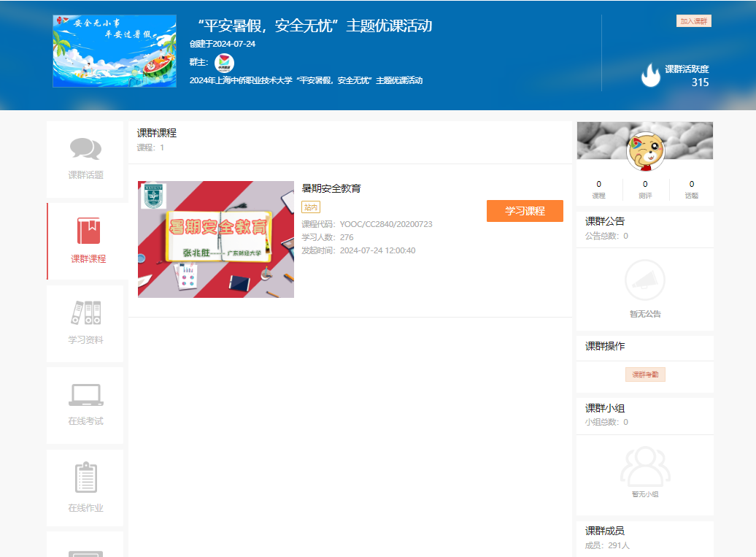This screenshot has width=756, height=557.
Task: Click the 加入课群 button
Action: pyautogui.click(x=694, y=21)
